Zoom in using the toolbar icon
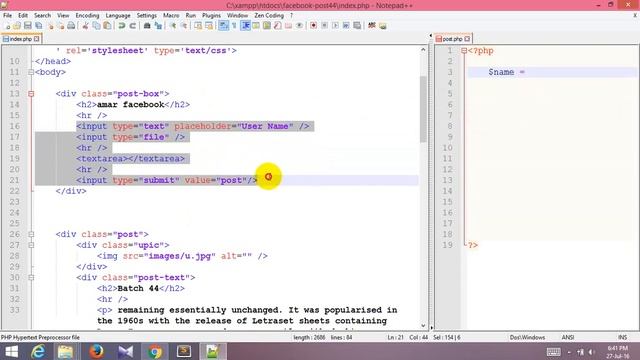Screen dimensions: 640x360 (x=173, y=26)
